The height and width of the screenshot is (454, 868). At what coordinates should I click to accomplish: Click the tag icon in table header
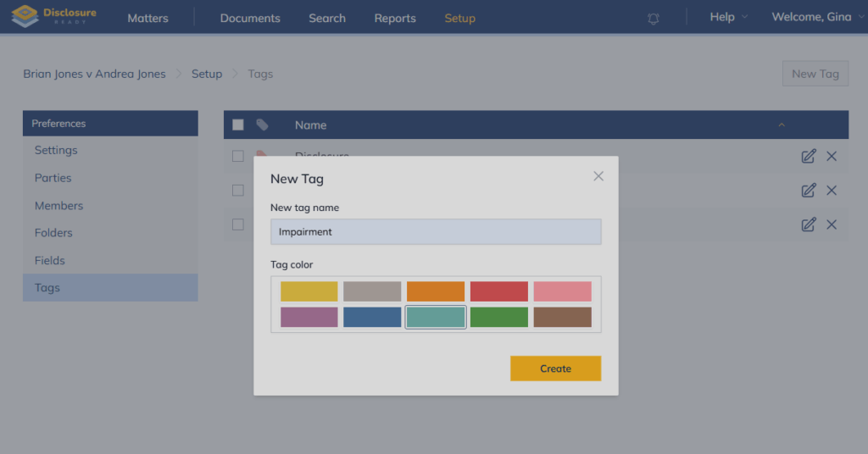[x=263, y=125]
